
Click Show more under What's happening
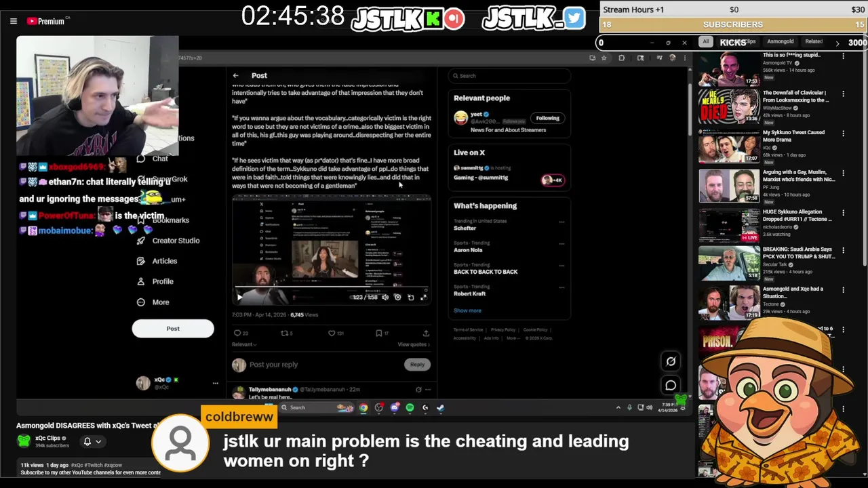pyautogui.click(x=467, y=310)
